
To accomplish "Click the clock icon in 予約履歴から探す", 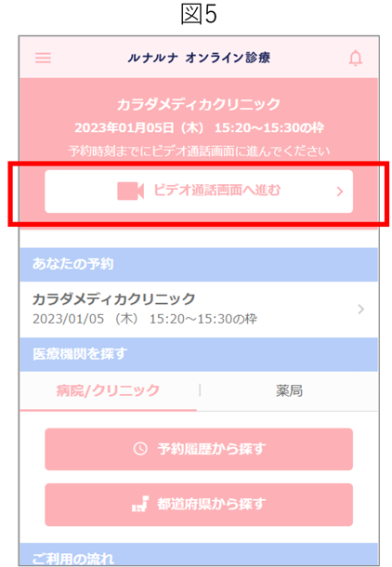I will 140,449.
